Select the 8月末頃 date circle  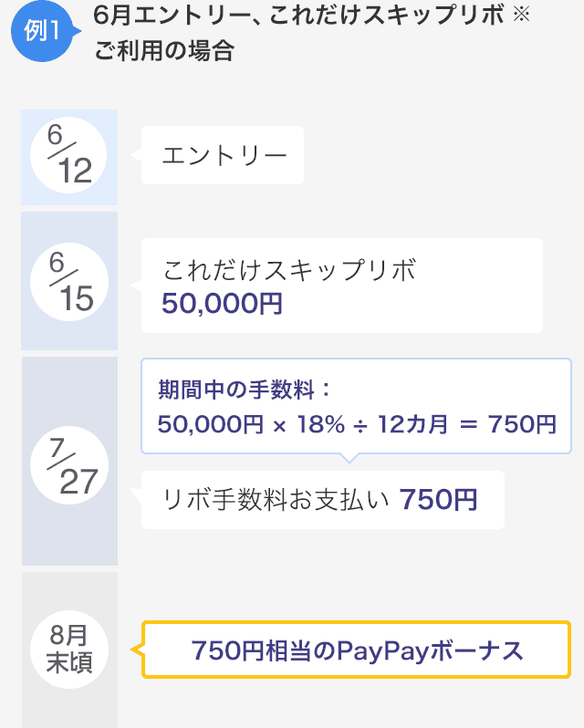tap(69, 649)
